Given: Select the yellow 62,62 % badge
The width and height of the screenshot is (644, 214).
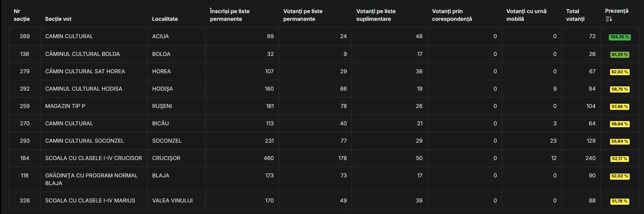Looking at the screenshot, I should click(620, 72).
